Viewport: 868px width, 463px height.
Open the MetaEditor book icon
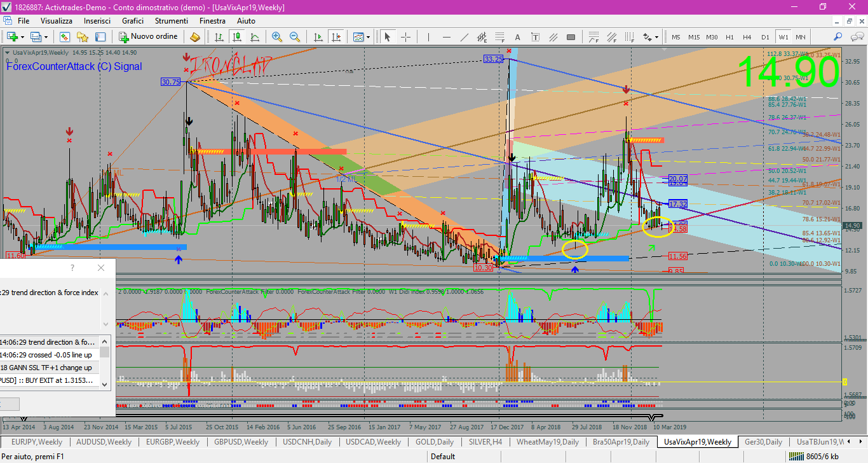click(x=195, y=37)
